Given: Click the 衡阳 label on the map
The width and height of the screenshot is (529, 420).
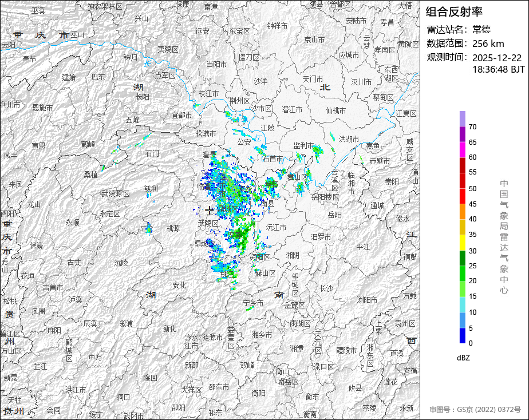Looking at the screenshot, I should pyautogui.click(x=258, y=393).
